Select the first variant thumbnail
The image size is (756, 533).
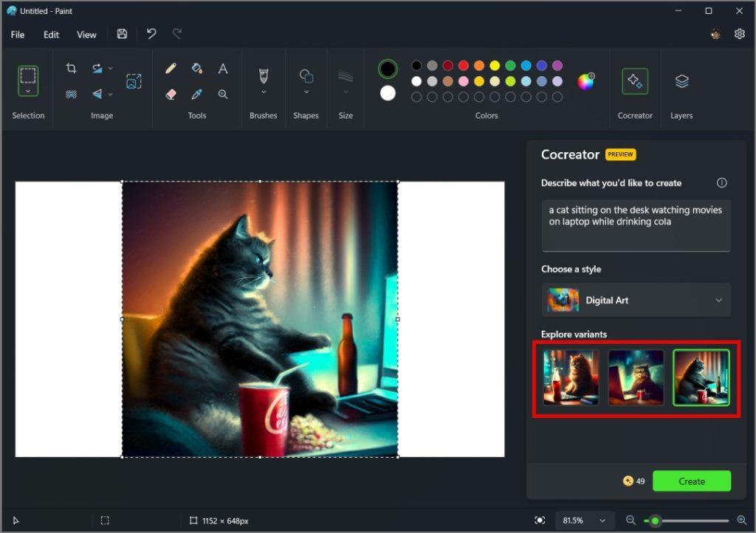pyautogui.click(x=571, y=377)
